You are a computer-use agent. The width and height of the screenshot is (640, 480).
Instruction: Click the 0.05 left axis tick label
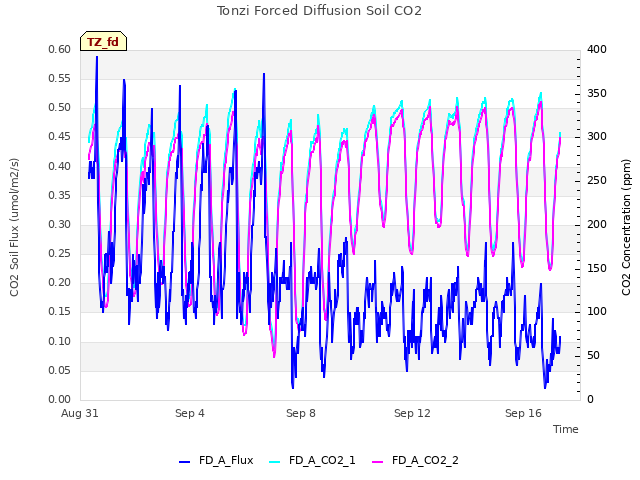click(60, 370)
